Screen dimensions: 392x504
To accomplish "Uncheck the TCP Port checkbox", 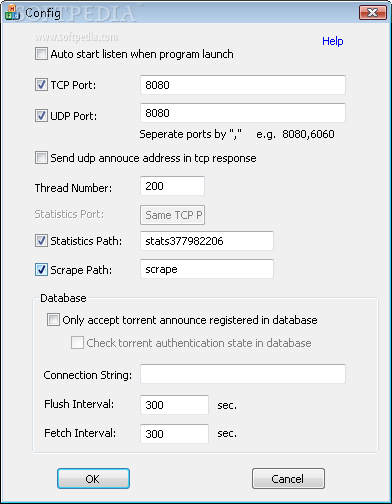I will (41, 85).
